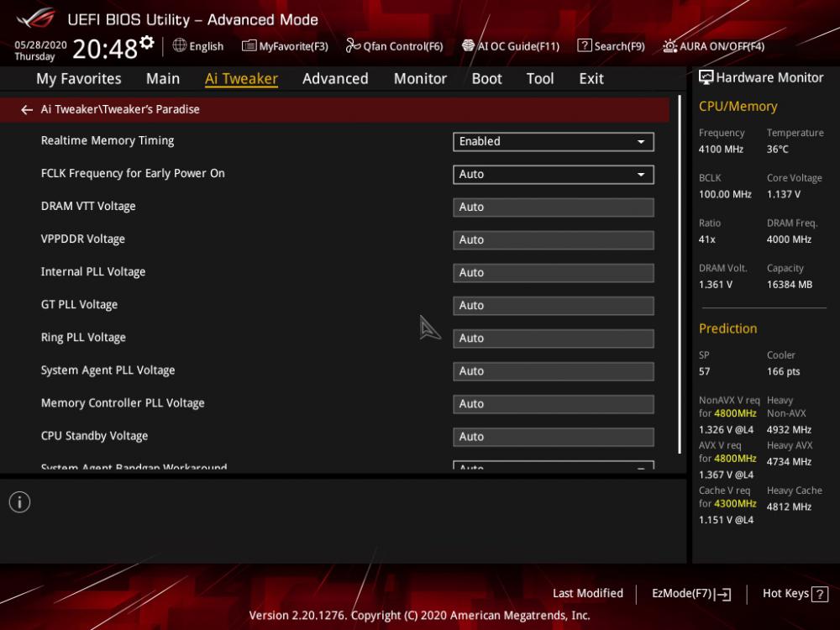Open the Advanced tab
Image resolution: width=840 pixels, height=630 pixels.
pos(335,79)
